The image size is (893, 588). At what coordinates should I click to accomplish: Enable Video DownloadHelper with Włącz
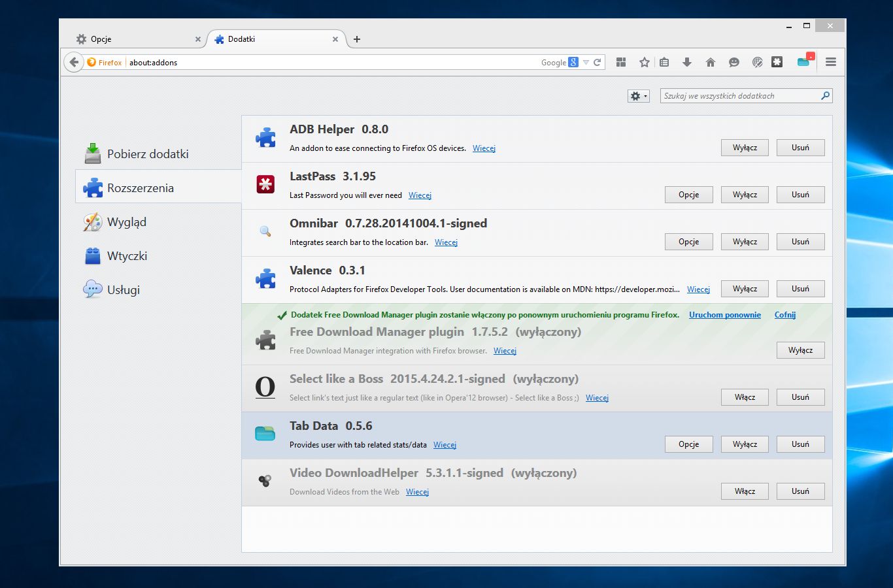(x=745, y=491)
